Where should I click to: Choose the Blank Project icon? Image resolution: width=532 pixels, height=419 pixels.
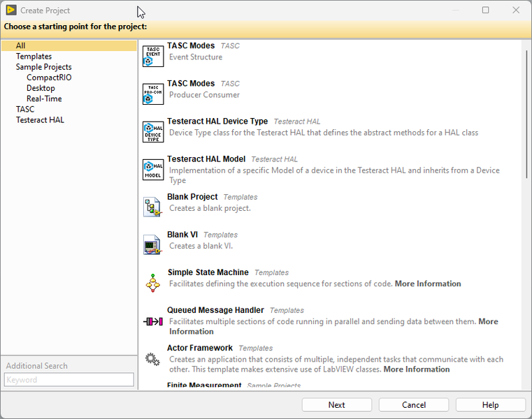(x=153, y=207)
